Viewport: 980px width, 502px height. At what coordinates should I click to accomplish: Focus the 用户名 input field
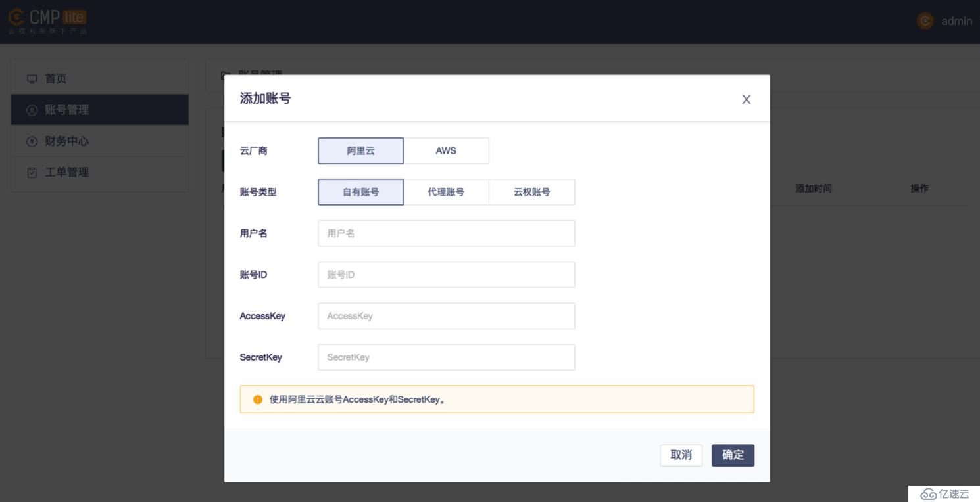[x=446, y=233]
